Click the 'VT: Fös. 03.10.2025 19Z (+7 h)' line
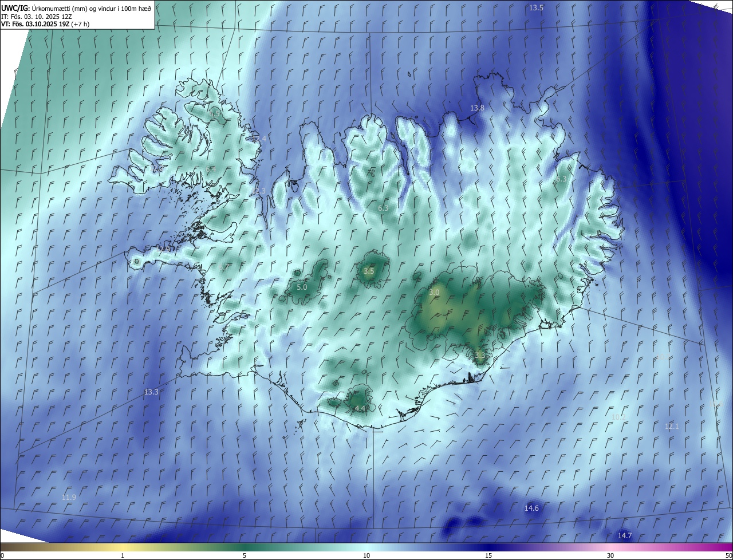Screen dimensions: 733x560 coord(45,24)
